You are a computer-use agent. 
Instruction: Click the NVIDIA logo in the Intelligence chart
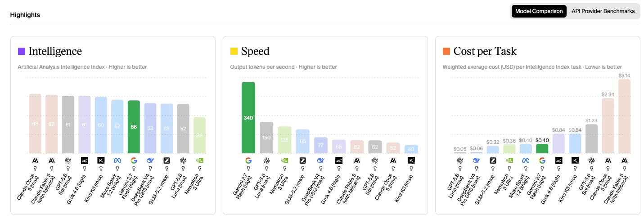point(200,160)
